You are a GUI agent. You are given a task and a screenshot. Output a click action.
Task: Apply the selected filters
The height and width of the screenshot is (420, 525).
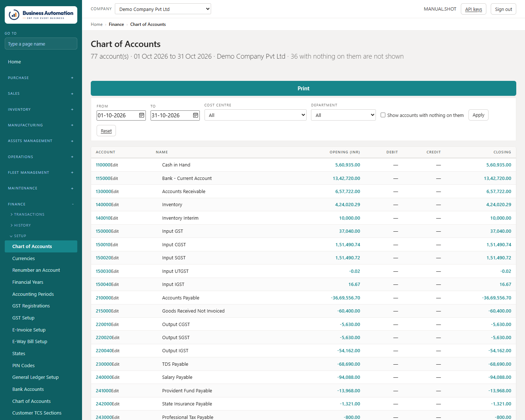click(478, 115)
